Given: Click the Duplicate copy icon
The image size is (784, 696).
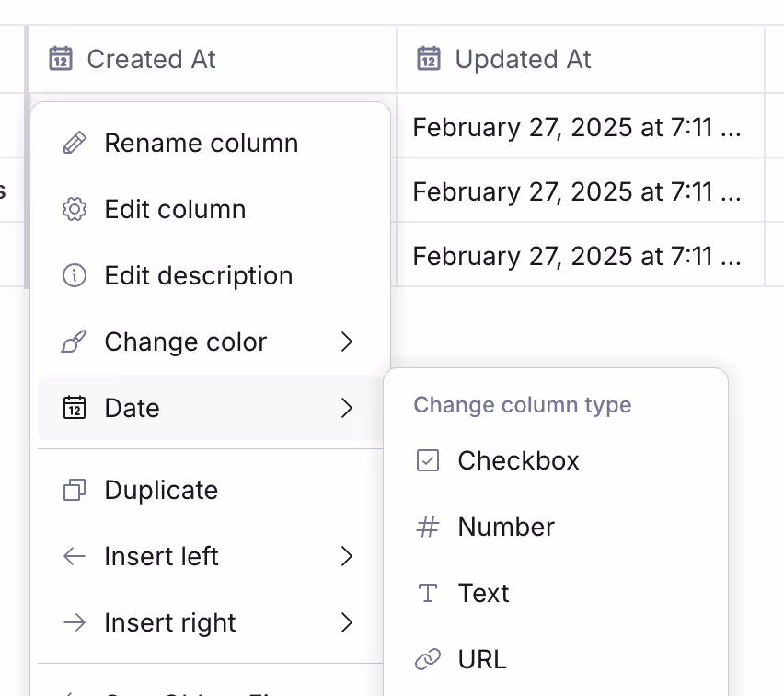Looking at the screenshot, I should [75, 490].
